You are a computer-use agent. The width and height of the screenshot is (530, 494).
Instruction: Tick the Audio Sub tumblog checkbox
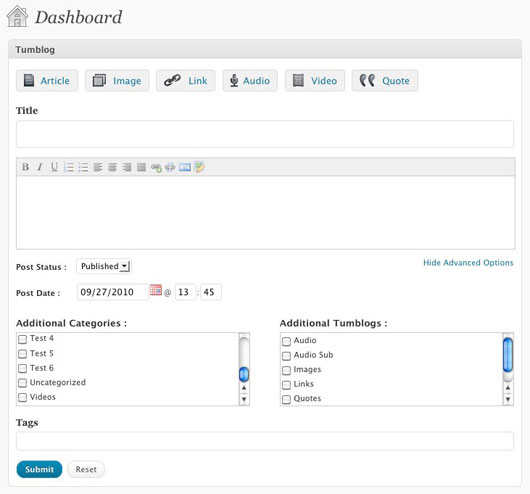[286, 356]
